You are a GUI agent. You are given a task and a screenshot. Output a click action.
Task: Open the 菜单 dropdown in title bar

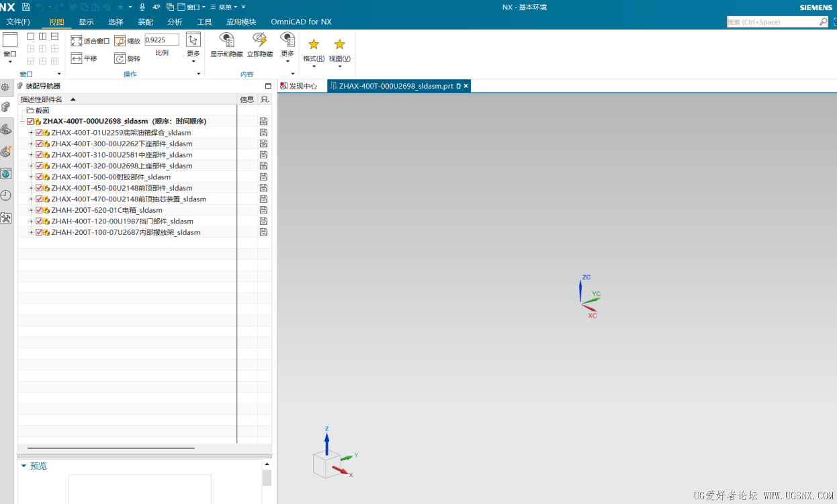click(x=224, y=7)
